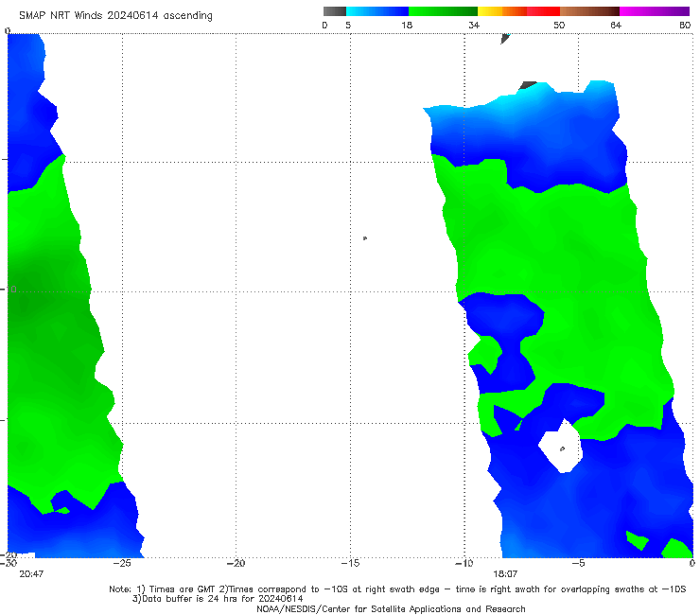Click the NOAA/NESDIS Center for Satellite Applications credit
The image size is (700, 615).
(x=391, y=608)
